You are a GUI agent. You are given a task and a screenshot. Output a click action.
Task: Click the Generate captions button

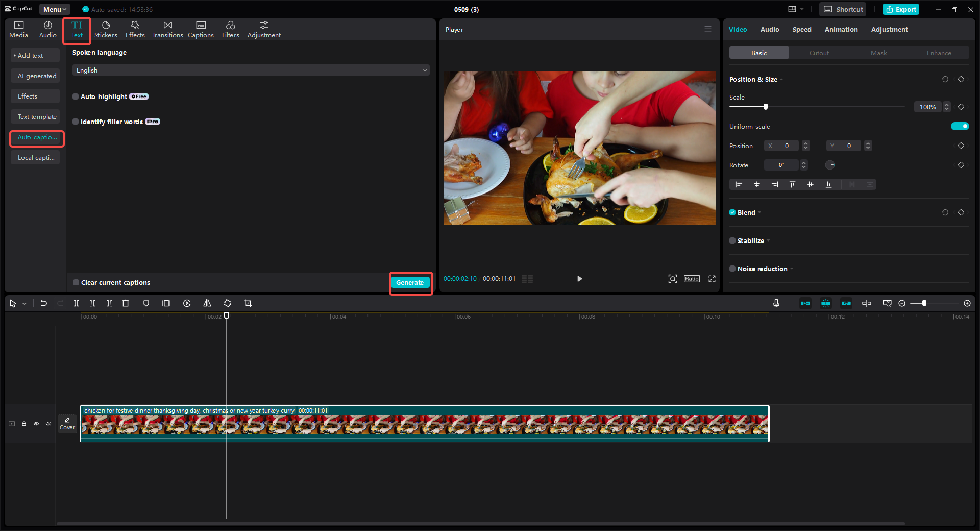[410, 282]
